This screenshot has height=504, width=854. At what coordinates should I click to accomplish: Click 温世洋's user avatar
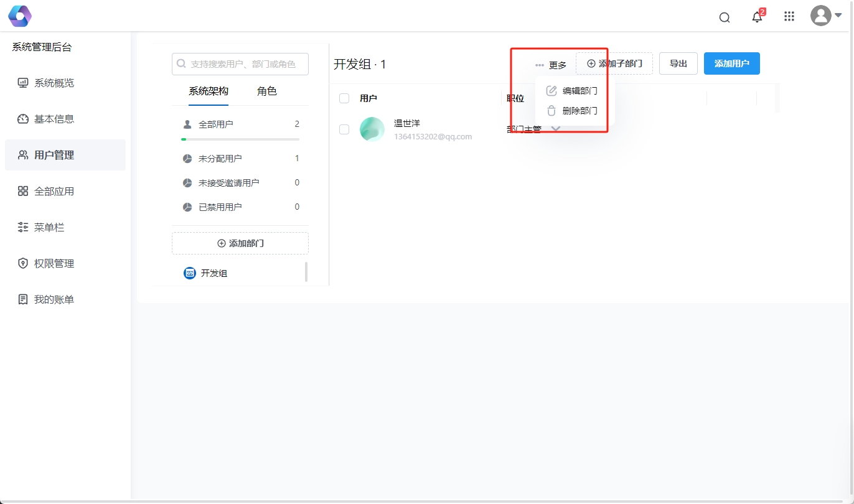pyautogui.click(x=372, y=129)
